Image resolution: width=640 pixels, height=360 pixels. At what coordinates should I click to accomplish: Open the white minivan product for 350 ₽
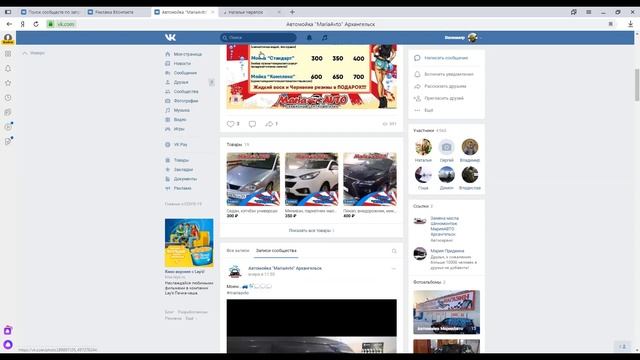point(311,179)
